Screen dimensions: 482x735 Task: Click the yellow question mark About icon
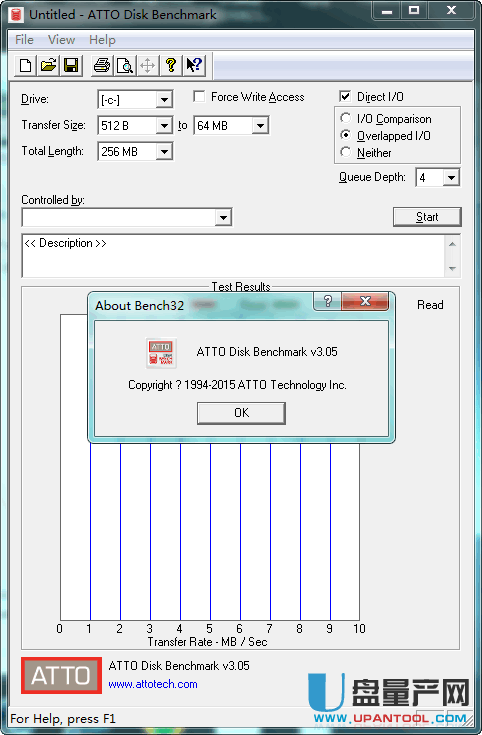pyautogui.click(x=171, y=65)
